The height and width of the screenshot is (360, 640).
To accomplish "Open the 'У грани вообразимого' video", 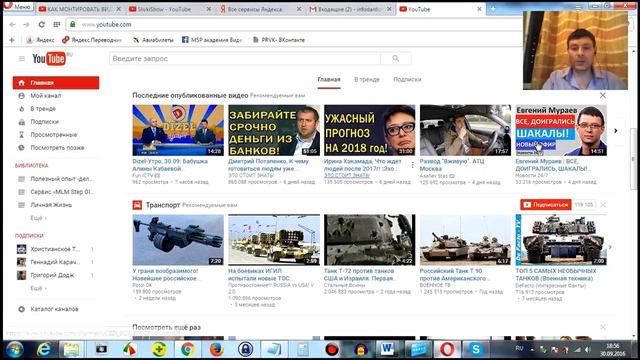I will [x=178, y=240].
